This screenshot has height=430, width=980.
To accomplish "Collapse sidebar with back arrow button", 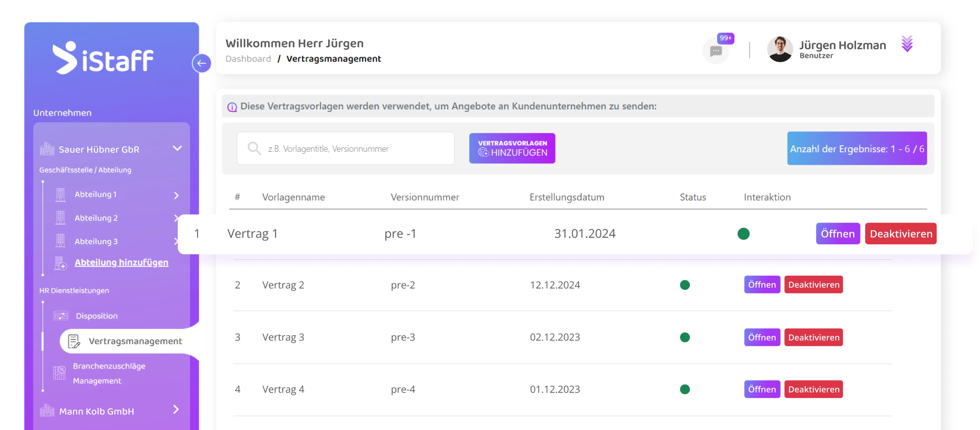I will 202,63.
